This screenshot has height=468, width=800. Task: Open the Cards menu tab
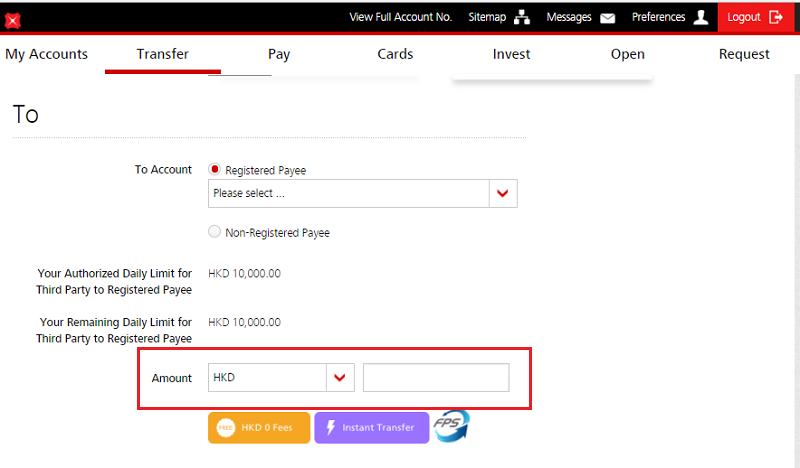click(395, 54)
